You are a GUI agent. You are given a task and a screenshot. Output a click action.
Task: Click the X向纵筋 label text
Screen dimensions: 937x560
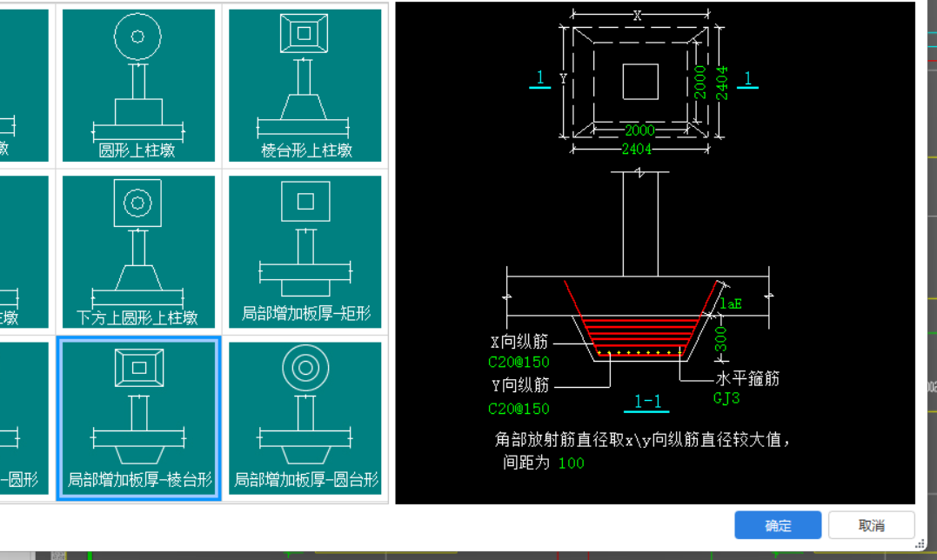tap(519, 342)
